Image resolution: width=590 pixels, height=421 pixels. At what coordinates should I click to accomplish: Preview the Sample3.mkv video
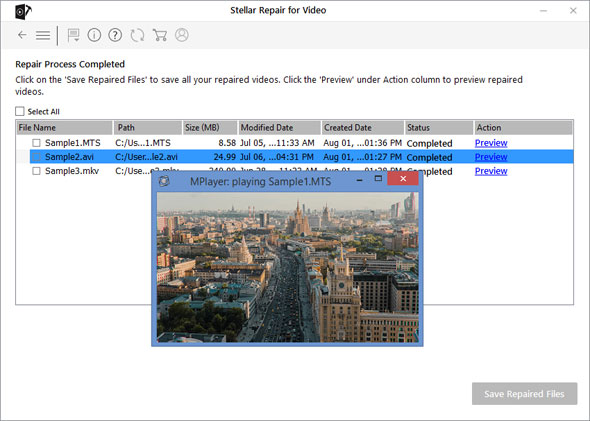pos(491,171)
